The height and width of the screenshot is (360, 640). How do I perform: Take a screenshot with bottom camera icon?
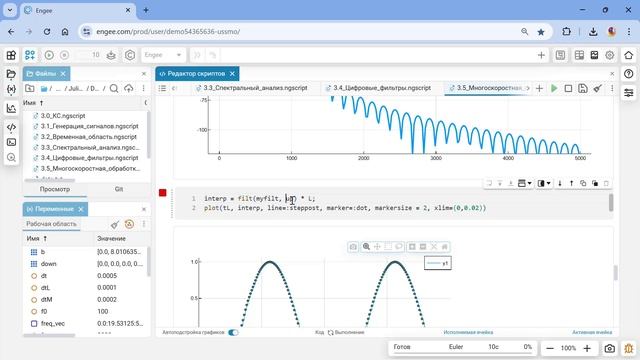click(609, 348)
